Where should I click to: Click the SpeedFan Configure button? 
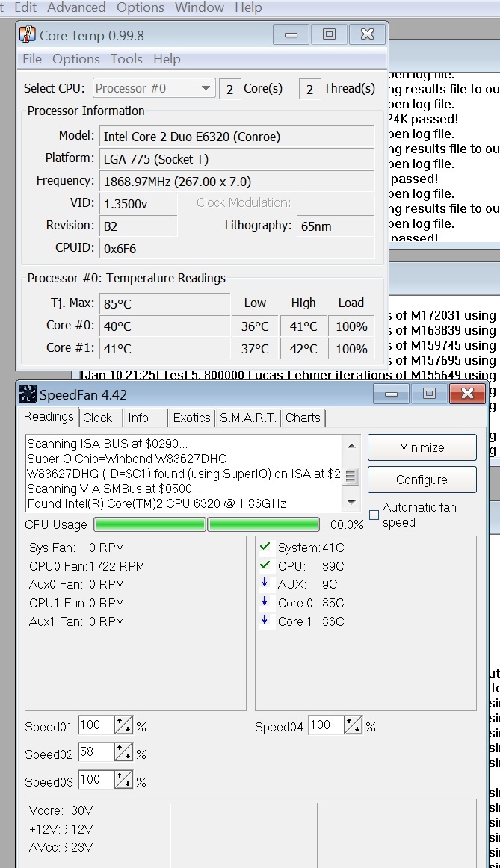422,480
